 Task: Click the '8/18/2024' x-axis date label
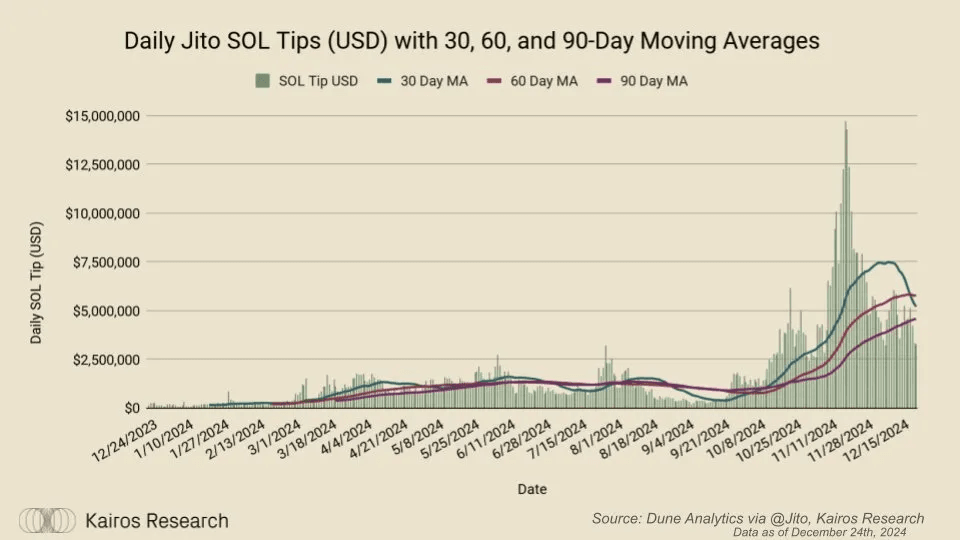pyautogui.click(x=630, y=439)
